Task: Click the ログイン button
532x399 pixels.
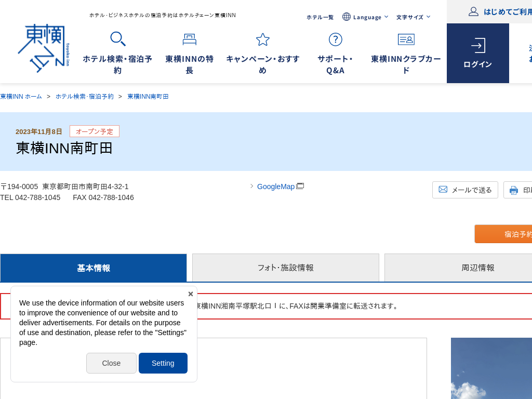Action: [x=478, y=54]
